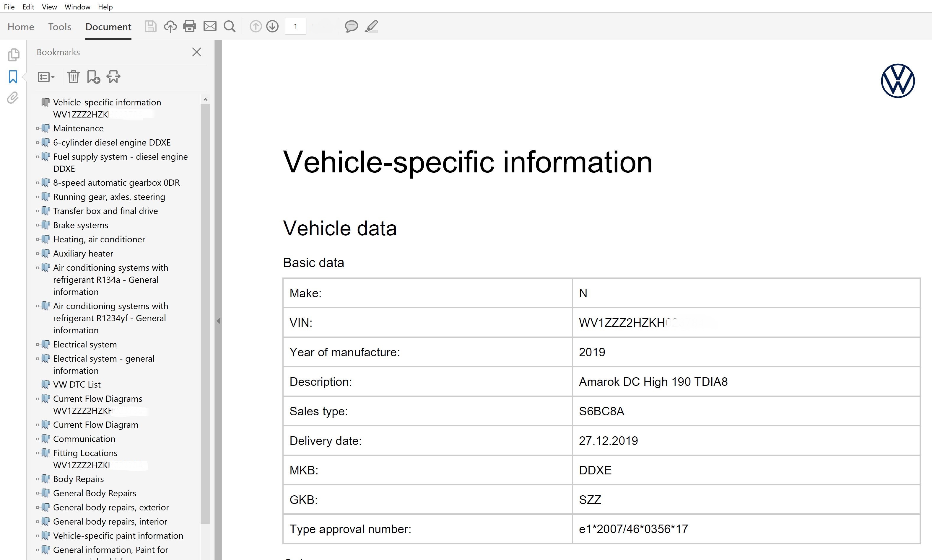932x560 pixels.
Task: Go to next page arrow
Action: point(272,26)
